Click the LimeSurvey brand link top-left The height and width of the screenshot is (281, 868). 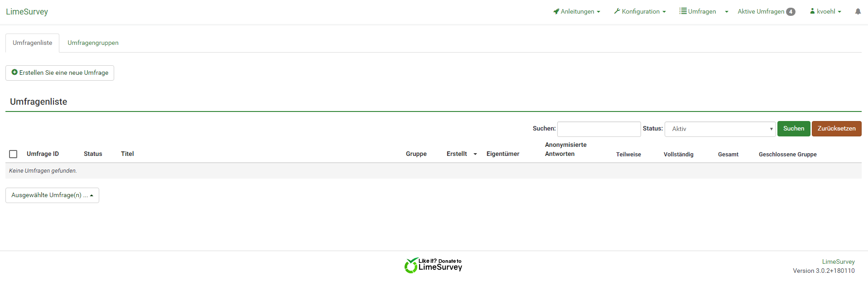[27, 12]
